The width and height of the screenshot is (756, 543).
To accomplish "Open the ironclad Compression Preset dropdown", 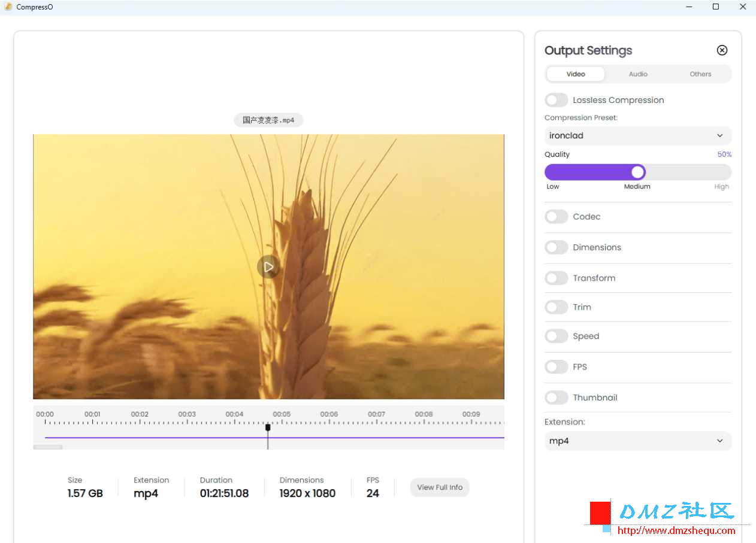I will tap(638, 135).
